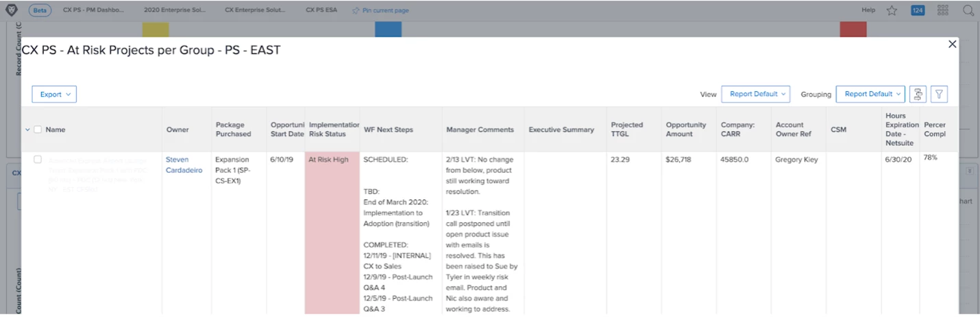This screenshot has width=980, height=318.
Task: Click the Executive Summary column header
Action: click(x=561, y=130)
